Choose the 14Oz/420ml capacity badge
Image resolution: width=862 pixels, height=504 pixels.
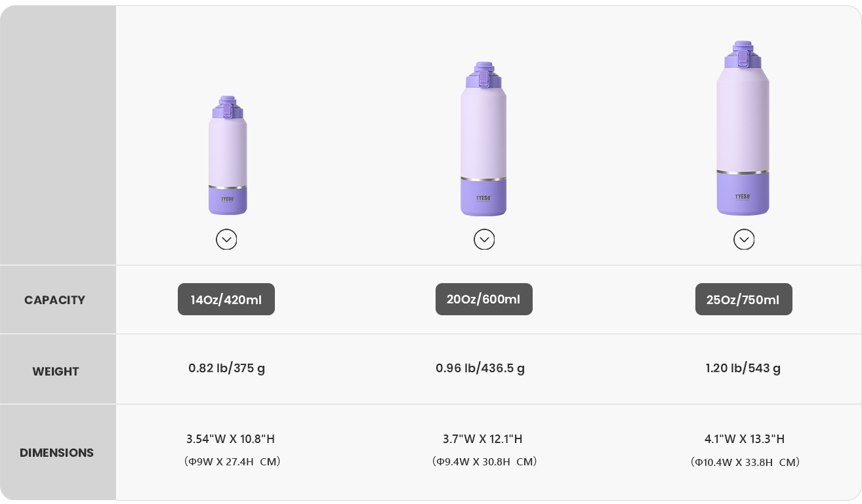pyautogui.click(x=226, y=300)
